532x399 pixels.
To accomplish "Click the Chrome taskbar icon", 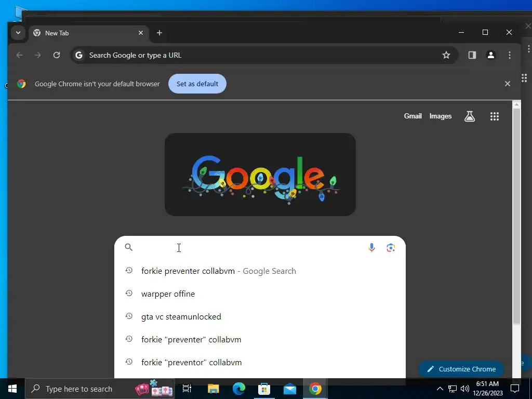I will [x=315, y=389].
